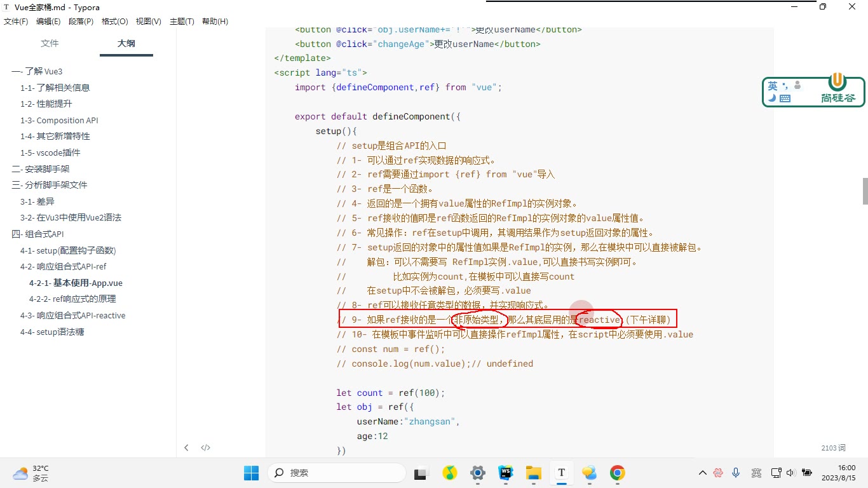Jump to outline item 1-2- 性能提升
Image resolution: width=868 pixels, height=488 pixels.
pos(46,104)
